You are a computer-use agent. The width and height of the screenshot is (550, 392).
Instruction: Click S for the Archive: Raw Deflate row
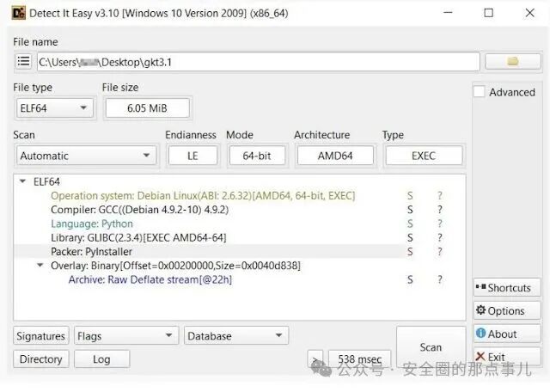pyautogui.click(x=410, y=279)
